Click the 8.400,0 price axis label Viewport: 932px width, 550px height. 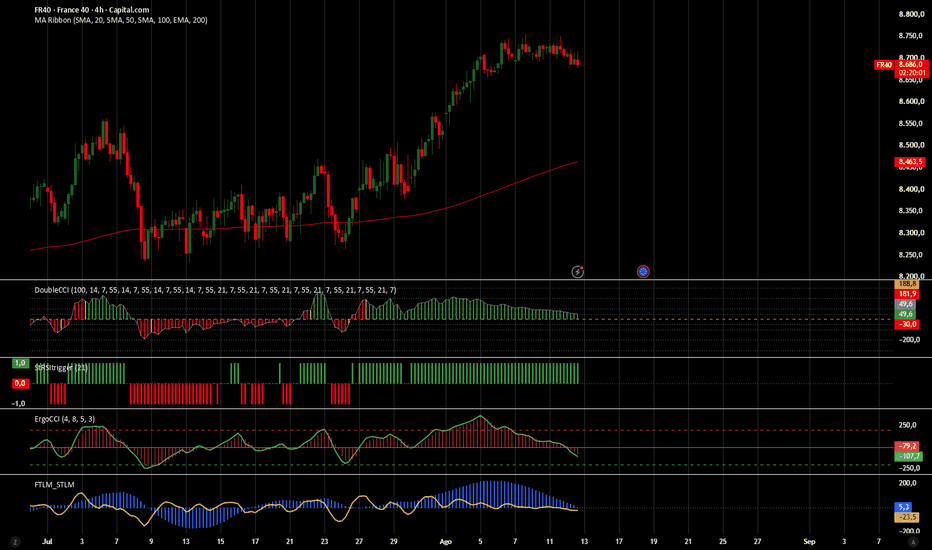(911, 189)
